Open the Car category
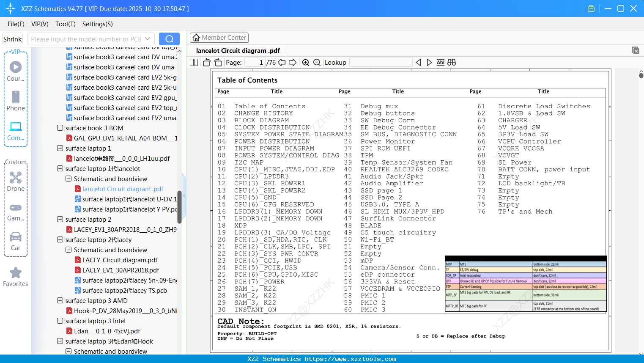The height and width of the screenshot is (363, 644). point(16,241)
